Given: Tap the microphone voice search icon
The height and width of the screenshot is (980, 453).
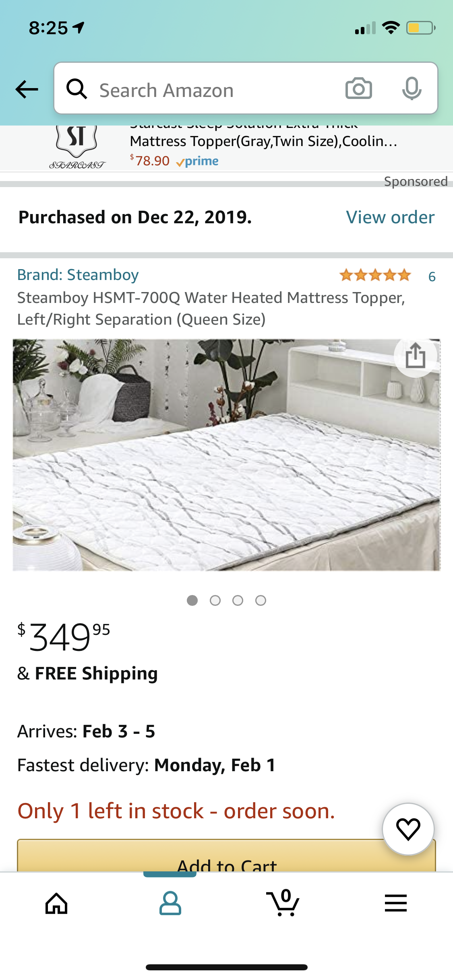Looking at the screenshot, I should (x=412, y=89).
